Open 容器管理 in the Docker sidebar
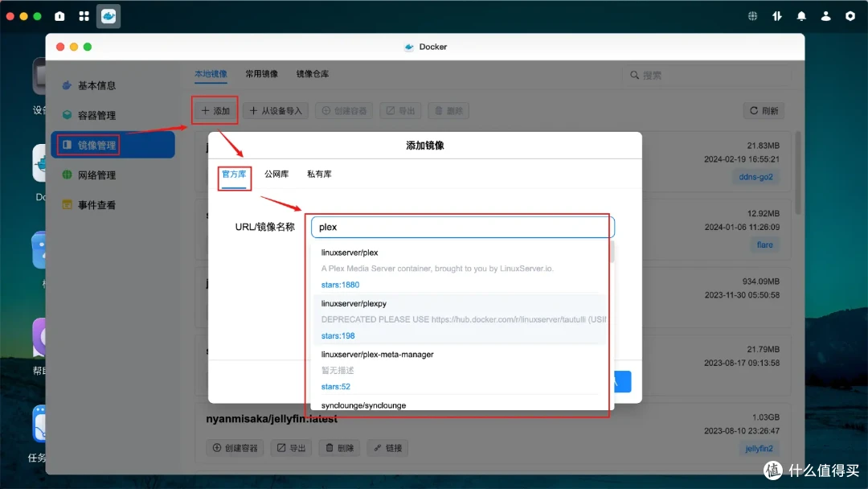This screenshot has width=868, height=489. pos(113,115)
